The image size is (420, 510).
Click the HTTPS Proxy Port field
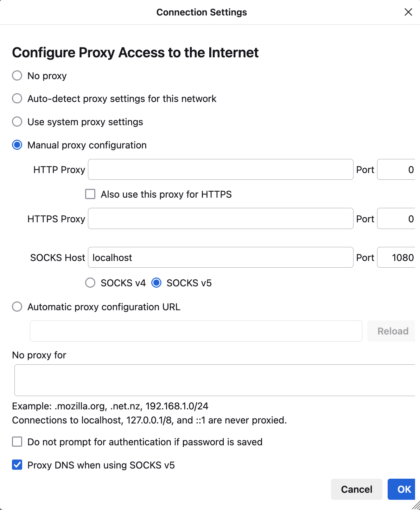tap(396, 218)
